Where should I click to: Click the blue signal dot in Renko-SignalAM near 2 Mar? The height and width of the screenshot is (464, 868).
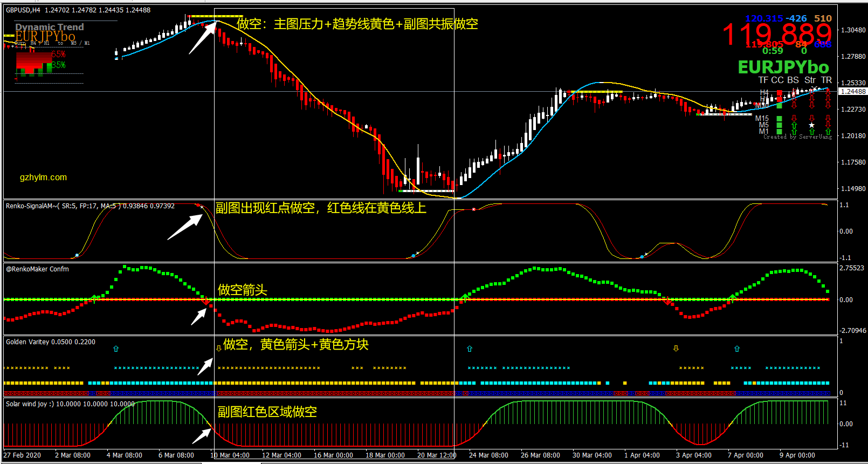pos(77,255)
